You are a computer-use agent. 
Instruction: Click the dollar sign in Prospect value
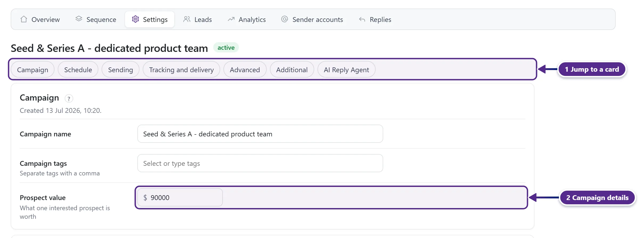pyautogui.click(x=145, y=198)
